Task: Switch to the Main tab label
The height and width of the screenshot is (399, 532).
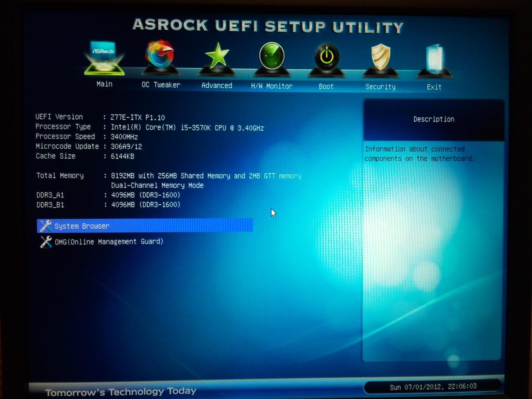Action: coord(104,84)
